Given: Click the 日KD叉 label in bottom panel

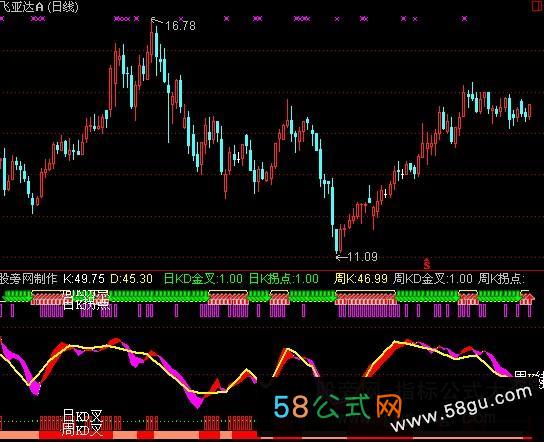Looking at the screenshot, I should pos(83,415).
